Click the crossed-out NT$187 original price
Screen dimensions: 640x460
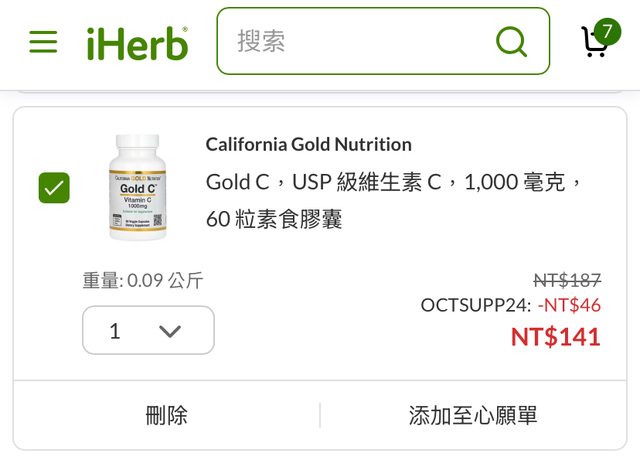pos(567,280)
